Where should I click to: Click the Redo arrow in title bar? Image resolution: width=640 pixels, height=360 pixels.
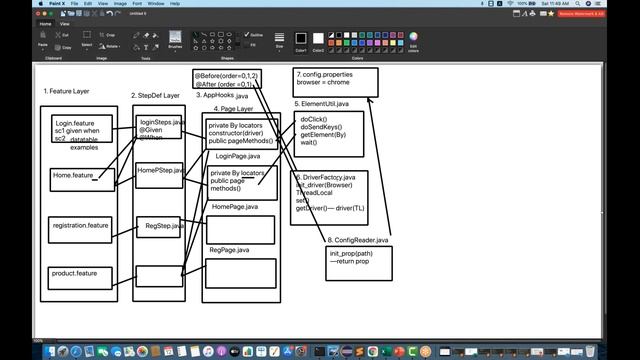(118, 13)
